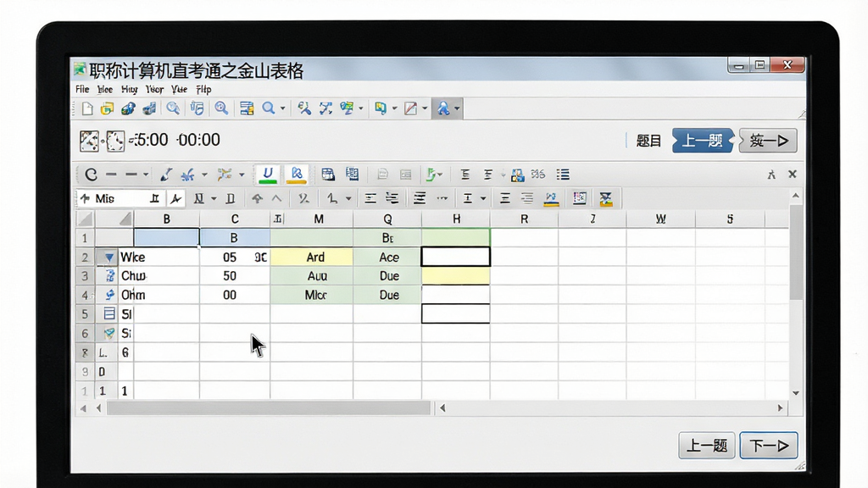The width and height of the screenshot is (868, 488).
Task: Click the blue 上一题 button beside 题目
Action: click(x=702, y=141)
